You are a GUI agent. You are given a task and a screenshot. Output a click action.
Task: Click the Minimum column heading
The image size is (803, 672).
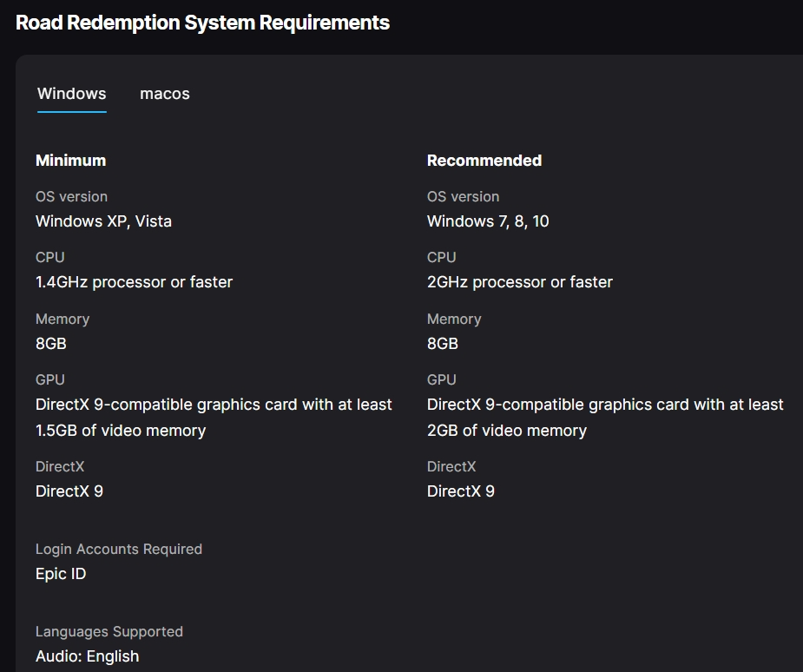click(70, 161)
